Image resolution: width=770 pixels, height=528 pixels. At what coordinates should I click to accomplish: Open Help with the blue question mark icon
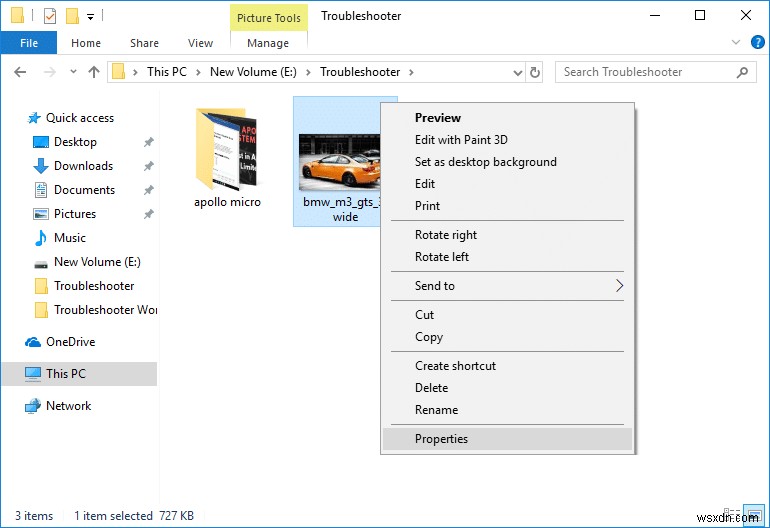coord(758,42)
